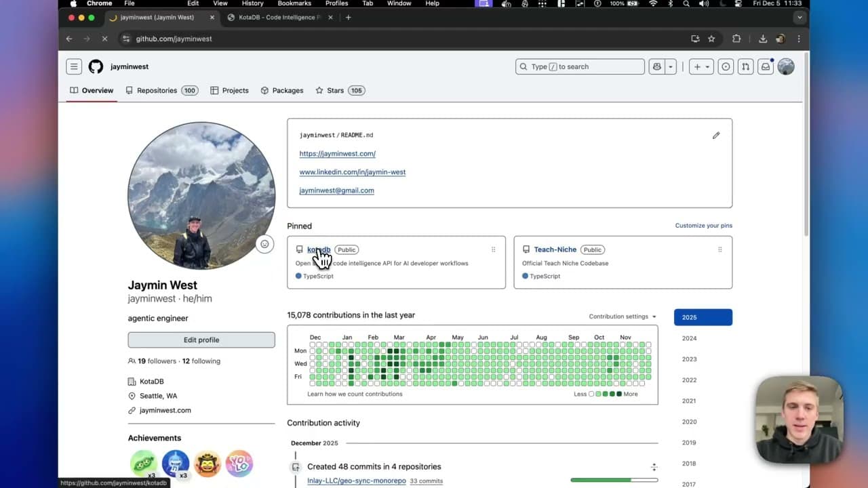The width and height of the screenshot is (868, 488).
Task: Click the Edit profile button
Action: [201, 340]
